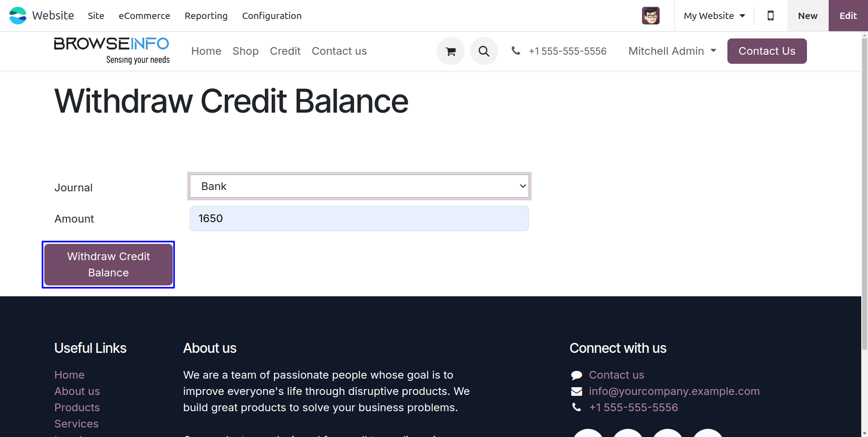
Task: Expand the Mitchell Admin user menu
Action: tap(672, 51)
